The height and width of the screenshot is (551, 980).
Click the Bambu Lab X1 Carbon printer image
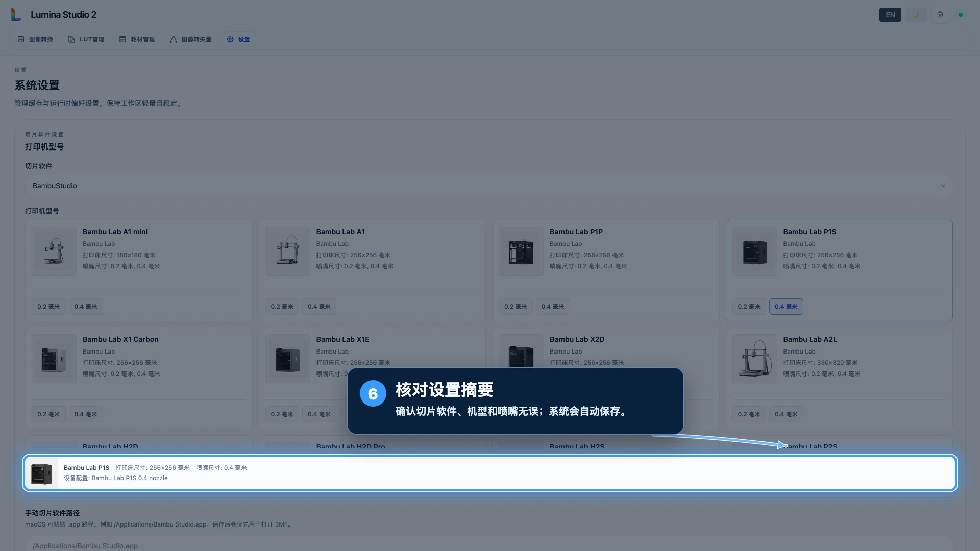tap(54, 359)
